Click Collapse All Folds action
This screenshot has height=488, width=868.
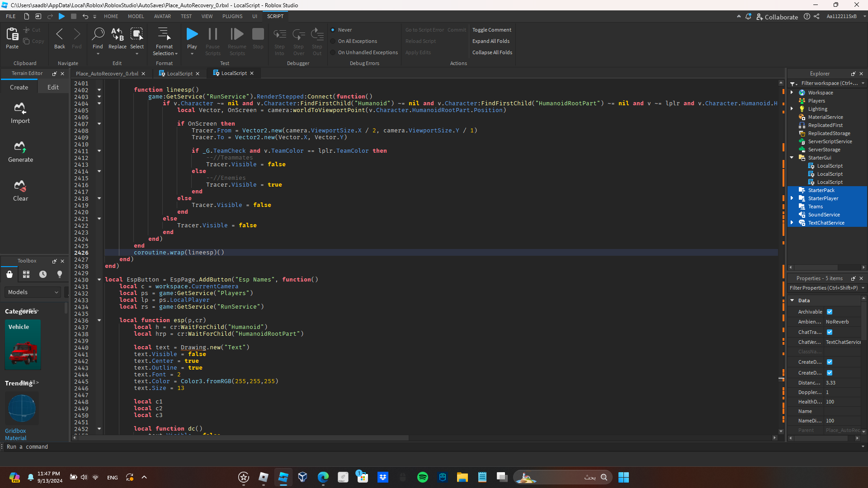click(492, 52)
